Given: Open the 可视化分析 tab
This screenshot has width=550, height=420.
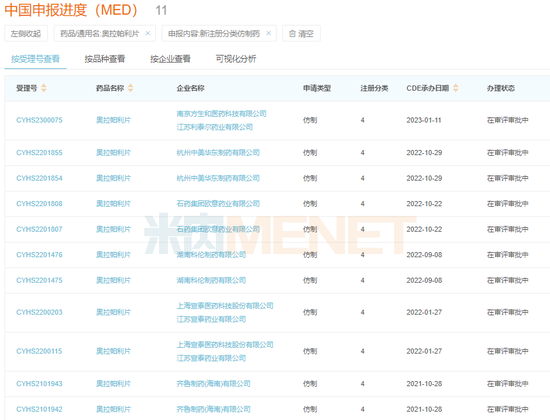Looking at the screenshot, I should (x=236, y=59).
